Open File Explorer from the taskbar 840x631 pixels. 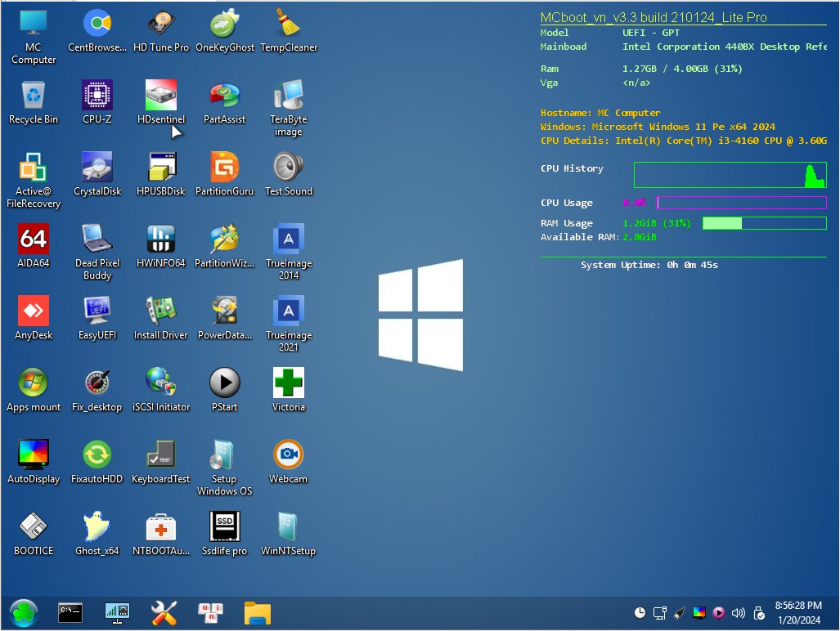pos(258,613)
